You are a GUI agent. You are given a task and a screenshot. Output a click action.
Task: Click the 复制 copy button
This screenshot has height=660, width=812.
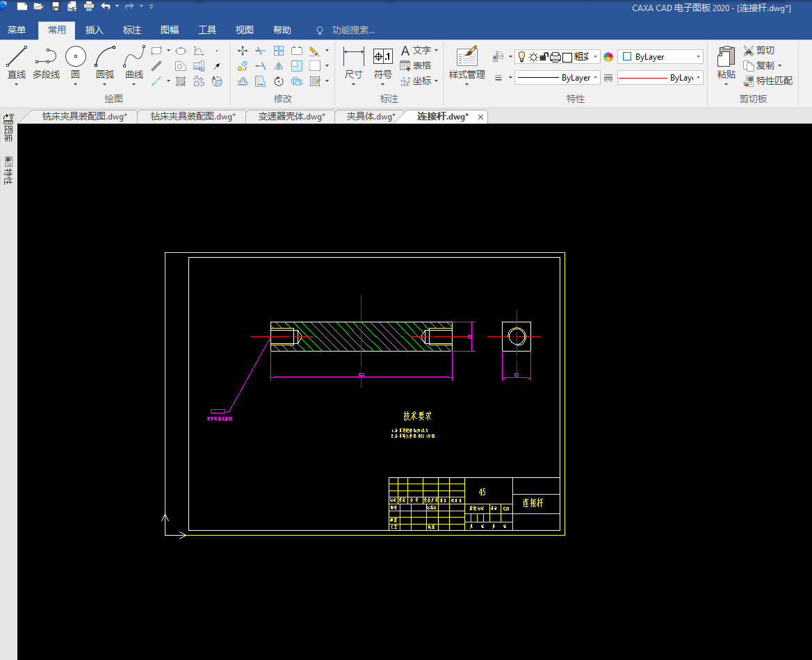click(759, 66)
